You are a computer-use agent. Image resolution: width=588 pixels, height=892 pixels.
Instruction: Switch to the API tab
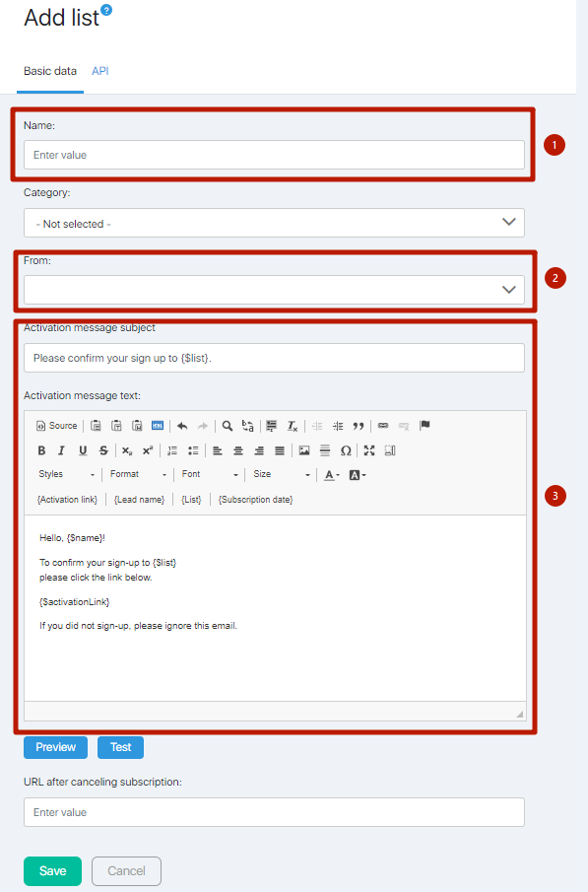(x=100, y=71)
